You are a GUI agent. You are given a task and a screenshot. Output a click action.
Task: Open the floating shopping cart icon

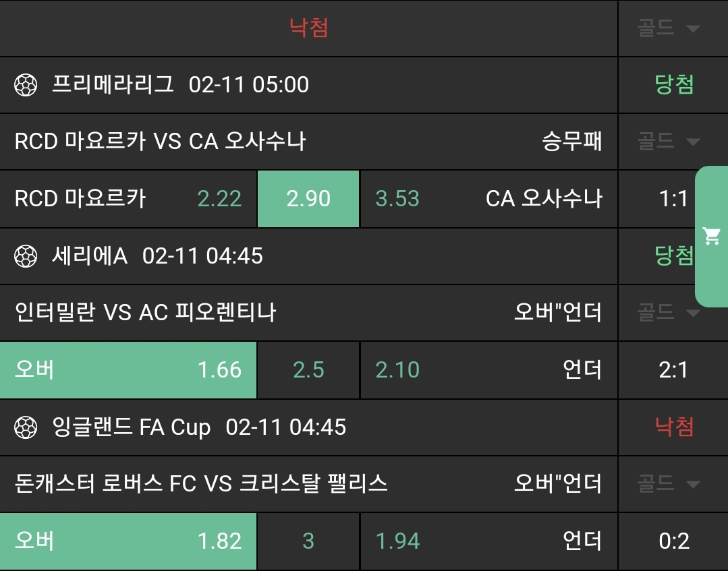click(x=712, y=236)
